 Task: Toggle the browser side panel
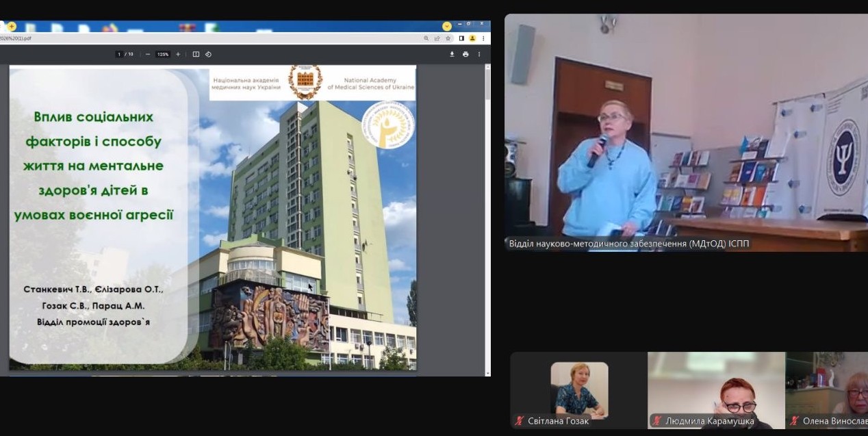pos(461,38)
